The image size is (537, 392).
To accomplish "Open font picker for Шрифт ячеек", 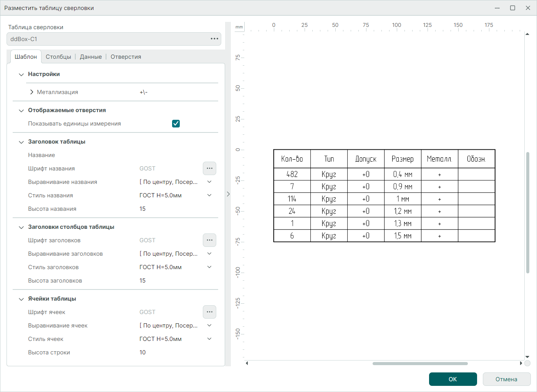I will tap(209, 312).
